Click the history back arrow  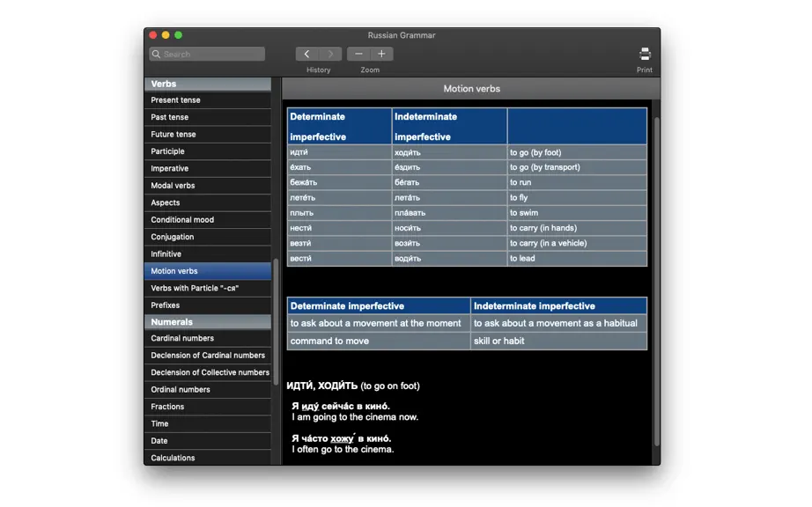307,54
